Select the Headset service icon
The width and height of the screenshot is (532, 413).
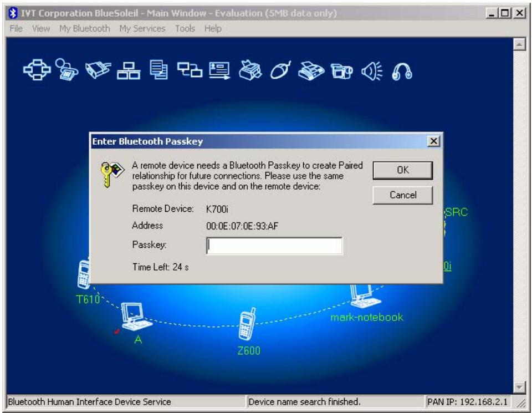point(402,72)
